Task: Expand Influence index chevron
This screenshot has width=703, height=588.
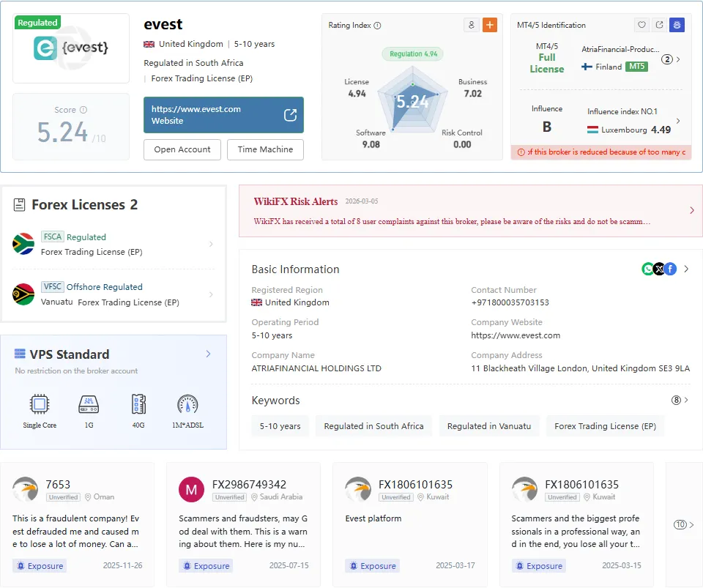Action: click(x=678, y=121)
